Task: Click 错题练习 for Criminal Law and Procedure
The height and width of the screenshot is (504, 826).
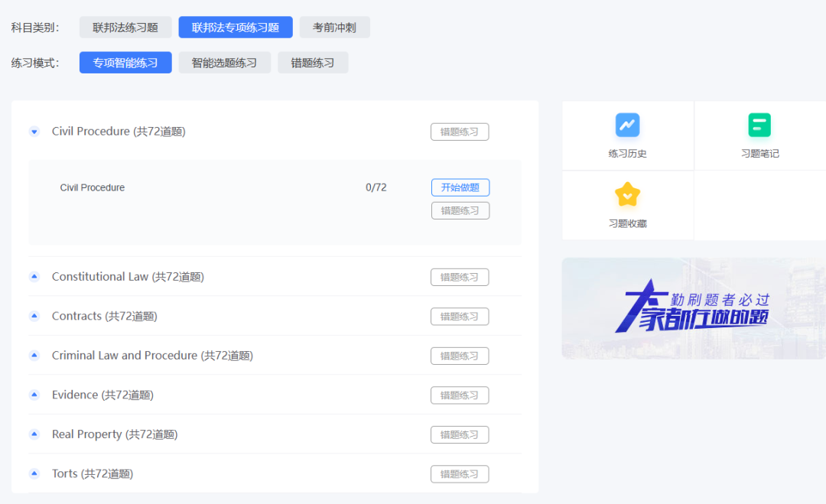Action: (x=460, y=356)
